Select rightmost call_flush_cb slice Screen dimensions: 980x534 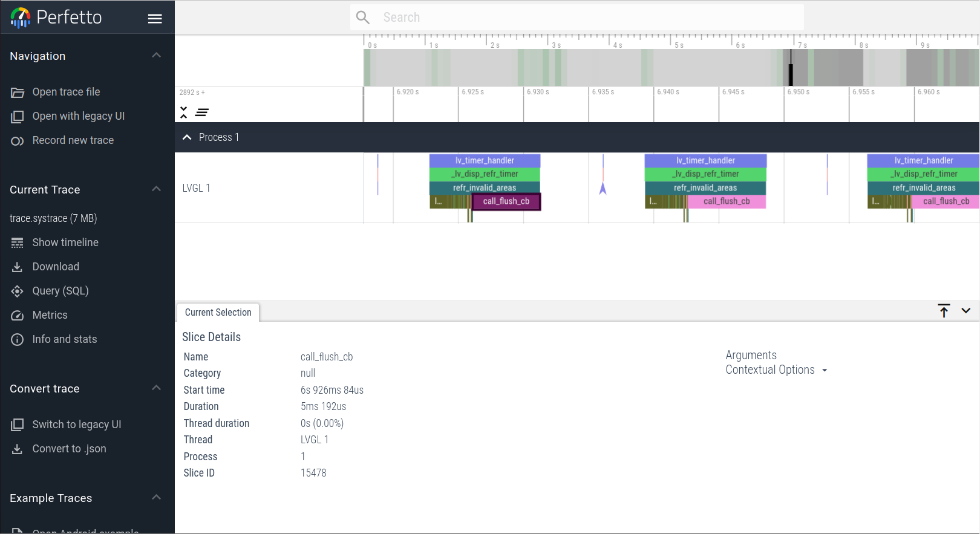(x=946, y=201)
